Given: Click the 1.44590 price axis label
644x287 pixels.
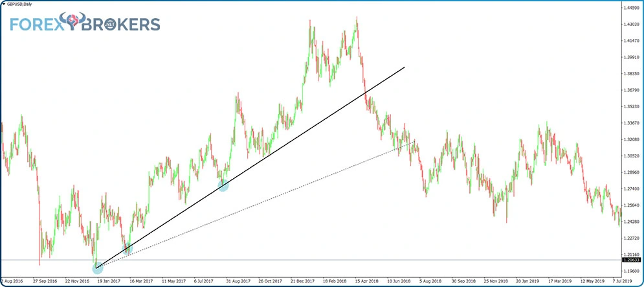Looking at the screenshot, I should click(631, 8).
